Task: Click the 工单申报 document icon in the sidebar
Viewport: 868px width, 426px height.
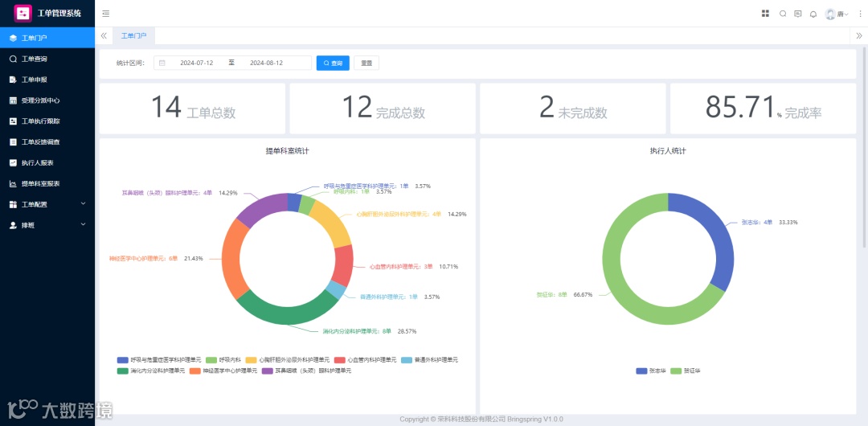Action: (14, 80)
